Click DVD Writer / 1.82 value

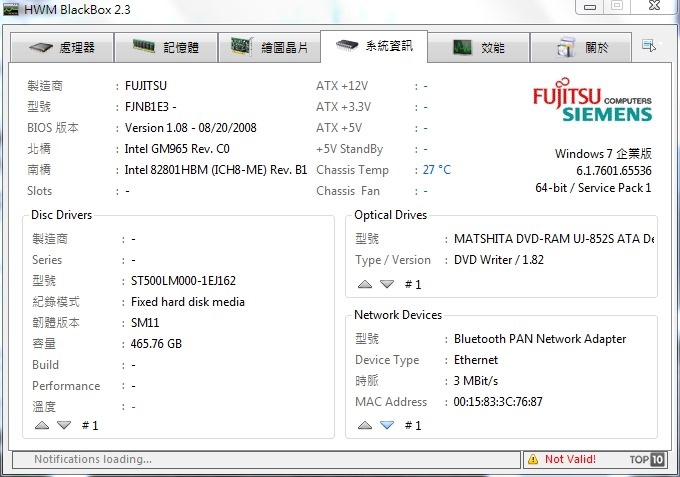click(499, 260)
